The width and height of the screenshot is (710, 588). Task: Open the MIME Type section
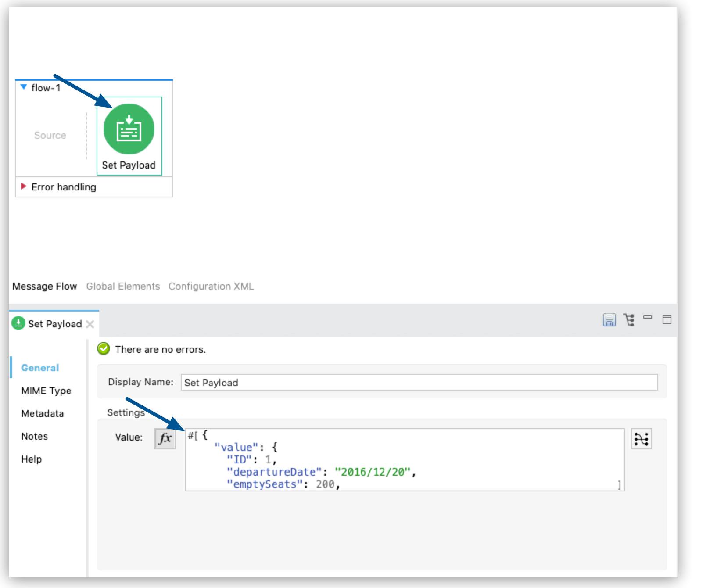point(46,391)
